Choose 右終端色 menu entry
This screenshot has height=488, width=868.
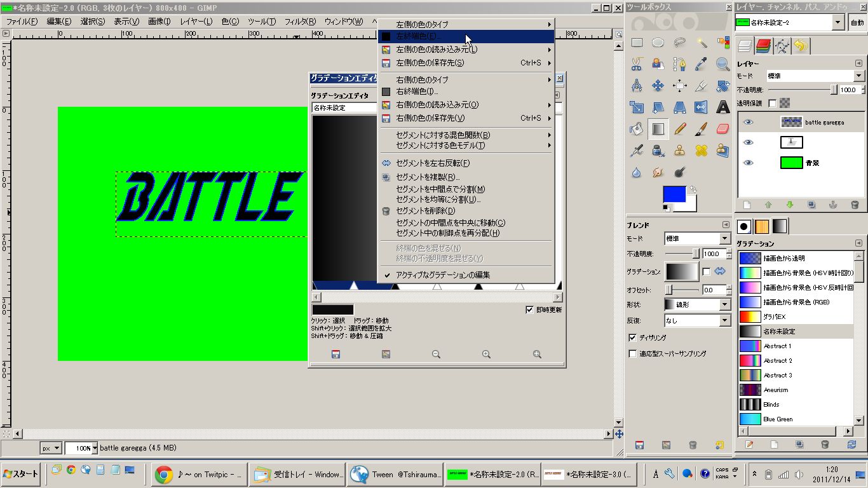click(x=466, y=91)
